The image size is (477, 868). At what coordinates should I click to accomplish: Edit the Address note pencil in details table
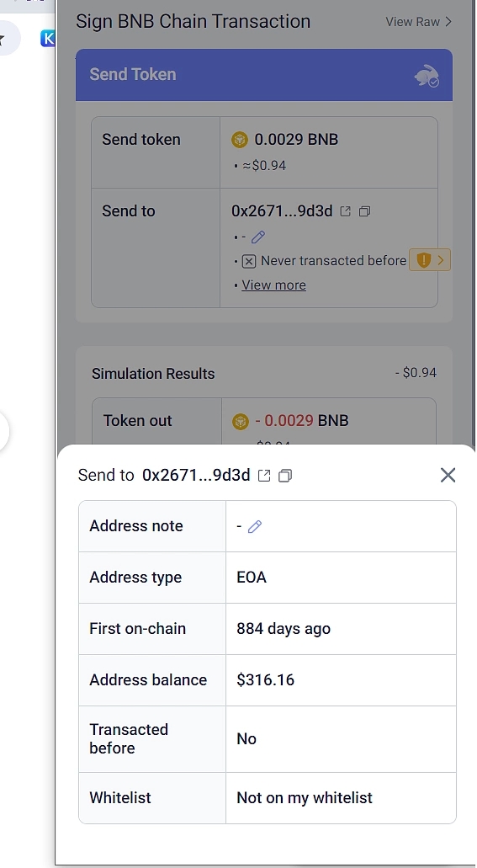(255, 526)
